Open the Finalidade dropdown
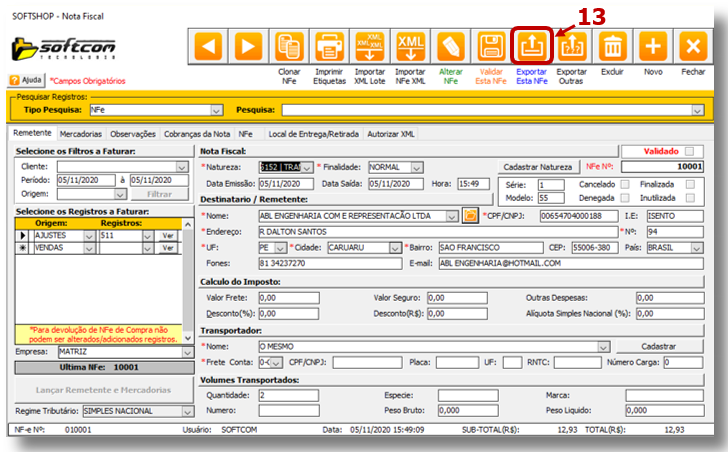This screenshot has width=728, height=452. [417, 167]
